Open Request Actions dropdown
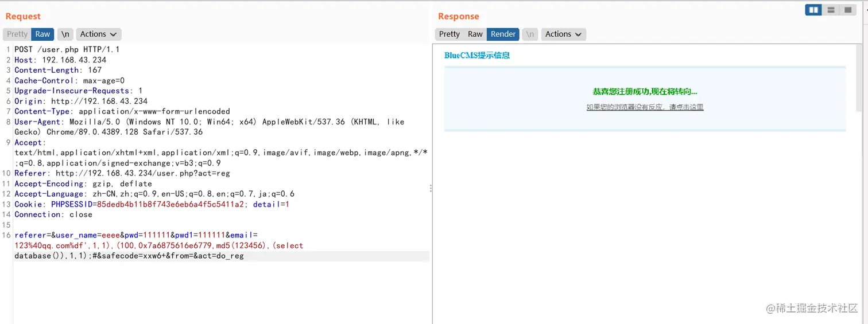Screen dimensions: 868x324 [99, 34]
